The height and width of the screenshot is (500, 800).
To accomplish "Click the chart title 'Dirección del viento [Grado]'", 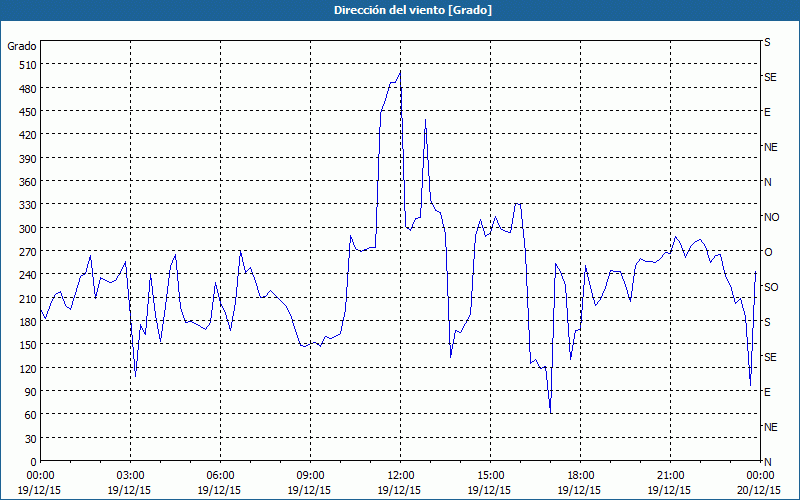I will click(x=413, y=10).
